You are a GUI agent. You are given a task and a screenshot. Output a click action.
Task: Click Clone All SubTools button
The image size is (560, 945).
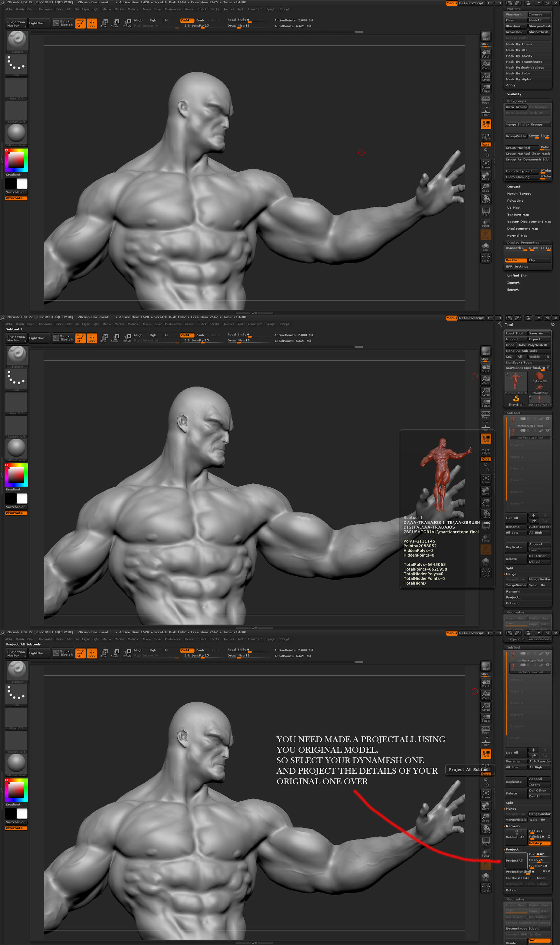pos(528,351)
